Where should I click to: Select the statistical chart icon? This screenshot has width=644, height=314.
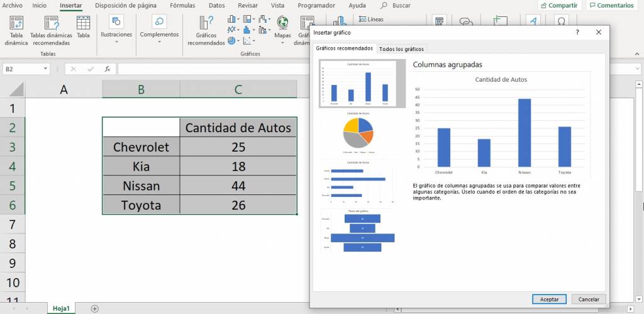coord(247,30)
